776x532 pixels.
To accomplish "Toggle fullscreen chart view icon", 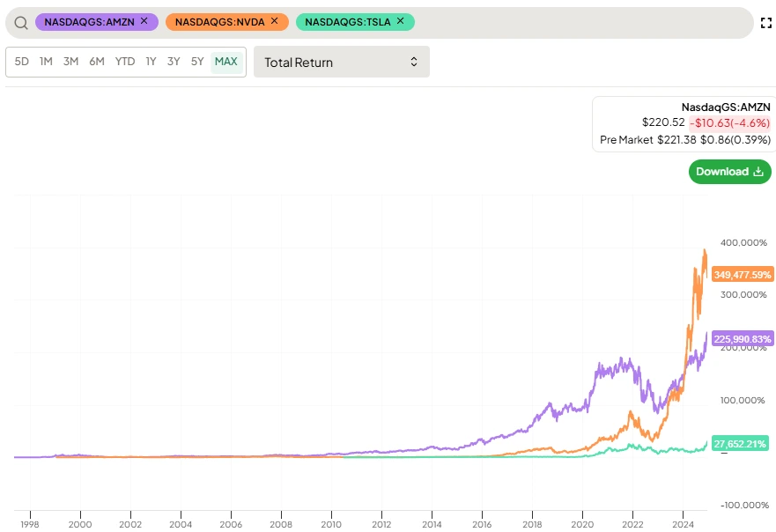I will click(x=766, y=22).
